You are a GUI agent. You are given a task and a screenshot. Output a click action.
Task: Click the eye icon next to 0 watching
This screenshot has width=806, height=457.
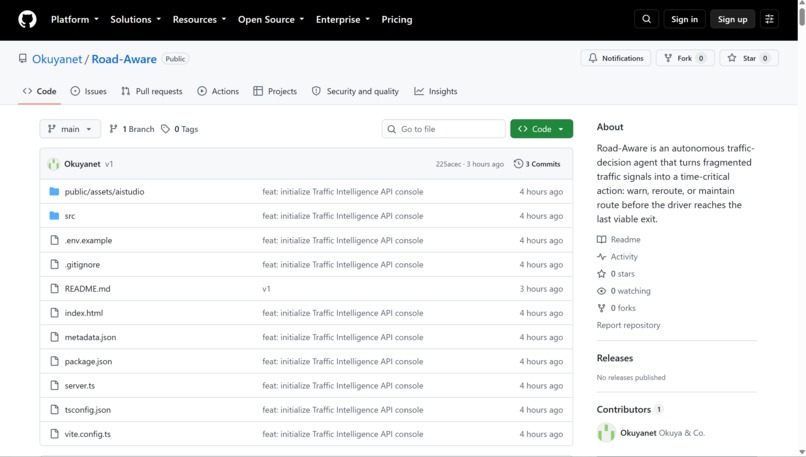pyautogui.click(x=601, y=291)
